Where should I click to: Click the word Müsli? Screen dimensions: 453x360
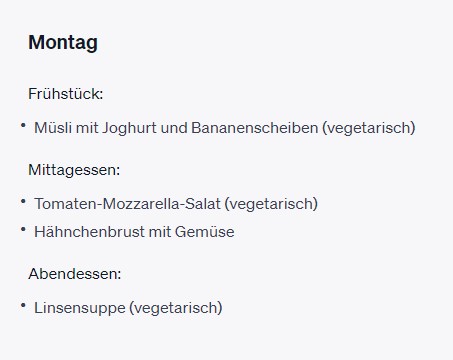(x=53, y=128)
